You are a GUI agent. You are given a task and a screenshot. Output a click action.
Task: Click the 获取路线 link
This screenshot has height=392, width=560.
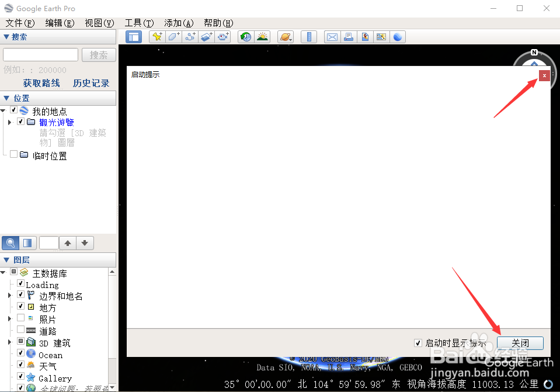point(41,84)
